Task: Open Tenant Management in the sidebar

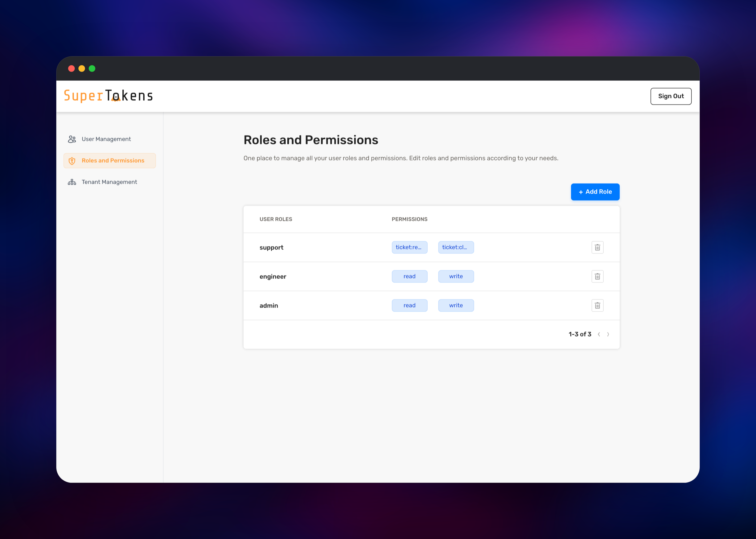Action: tap(110, 182)
